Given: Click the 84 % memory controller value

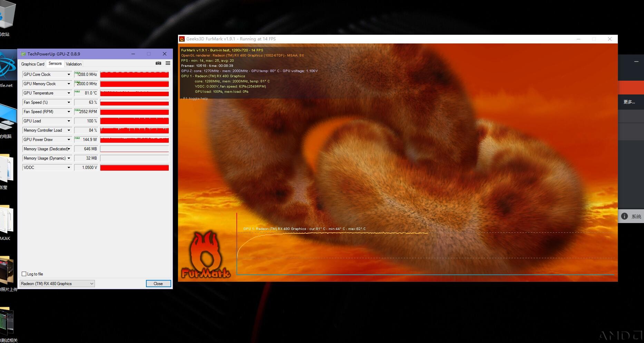Looking at the screenshot, I should pos(86,130).
